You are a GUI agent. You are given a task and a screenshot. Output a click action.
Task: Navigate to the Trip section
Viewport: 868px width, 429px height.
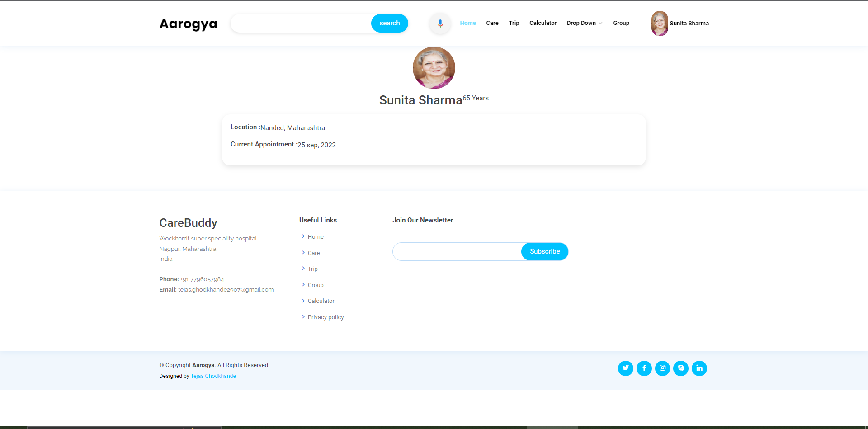[514, 23]
